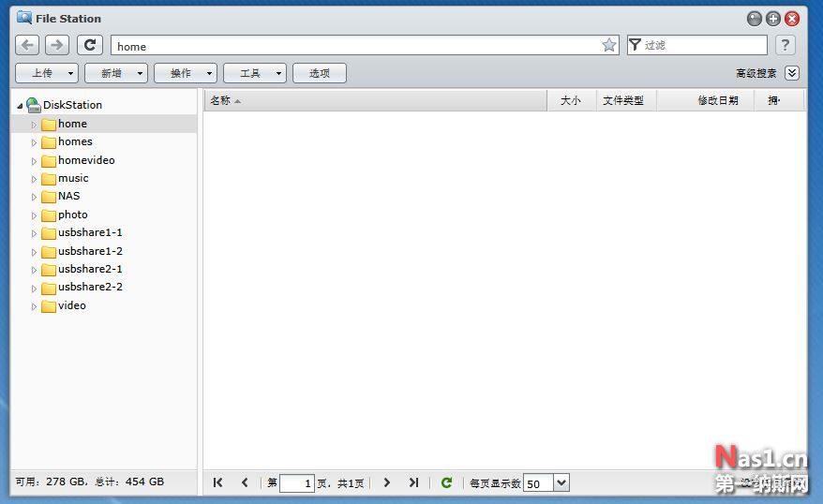
Task: Select the usbshare1-1 folder in tree
Action: 90,232
